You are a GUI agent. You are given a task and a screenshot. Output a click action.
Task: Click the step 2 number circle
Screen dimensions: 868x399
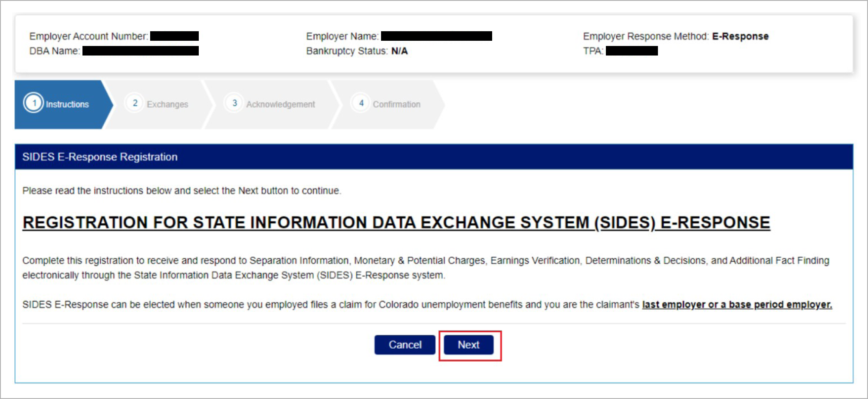pyautogui.click(x=135, y=103)
